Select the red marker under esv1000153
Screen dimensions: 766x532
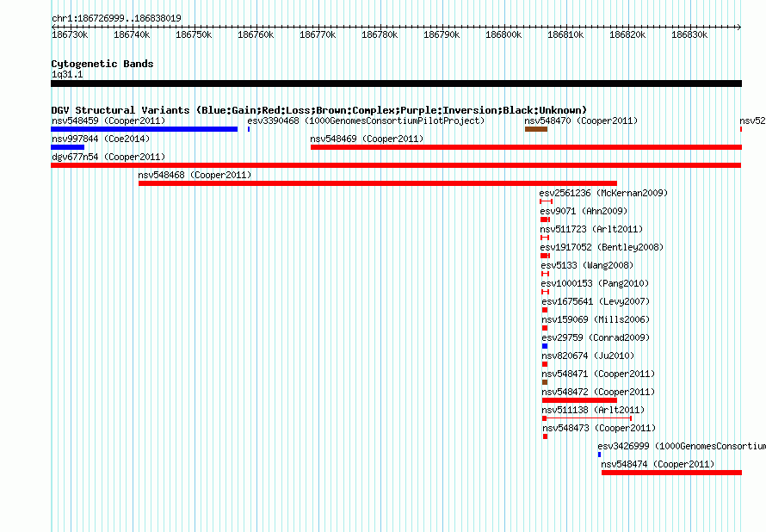point(545,292)
